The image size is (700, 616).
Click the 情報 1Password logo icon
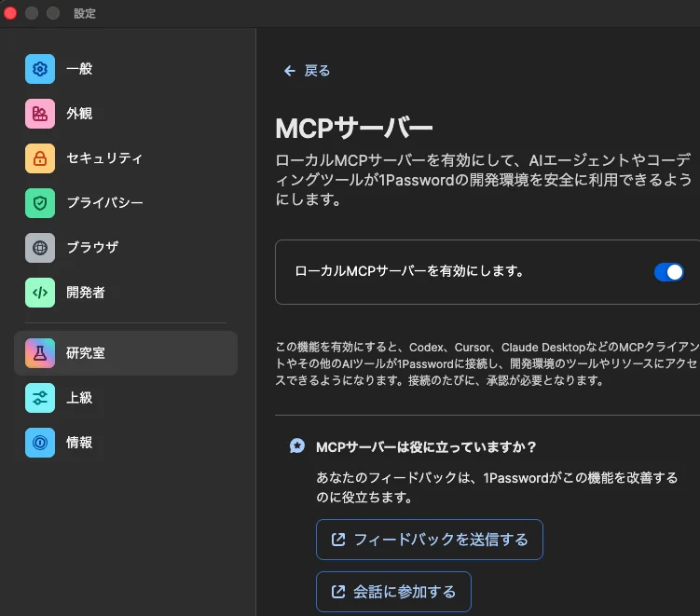[40, 443]
